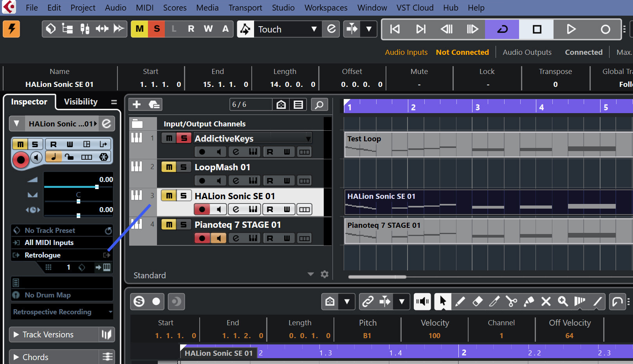Open the AddictiveKeys track dropdown arrow
Screen dimensions: 633x364
308,139
